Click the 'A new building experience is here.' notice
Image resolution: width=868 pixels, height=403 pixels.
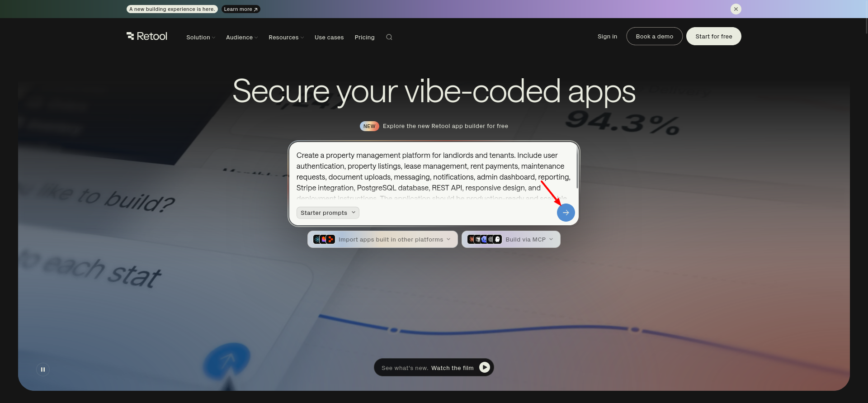172,9
